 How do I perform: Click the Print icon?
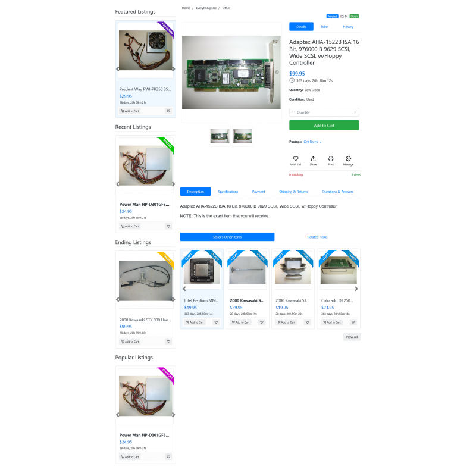tap(331, 160)
